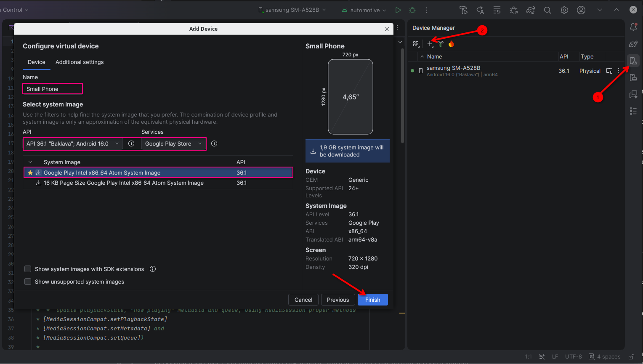Click the Previous button
The image size is (643, 364).
coord(338,300)
